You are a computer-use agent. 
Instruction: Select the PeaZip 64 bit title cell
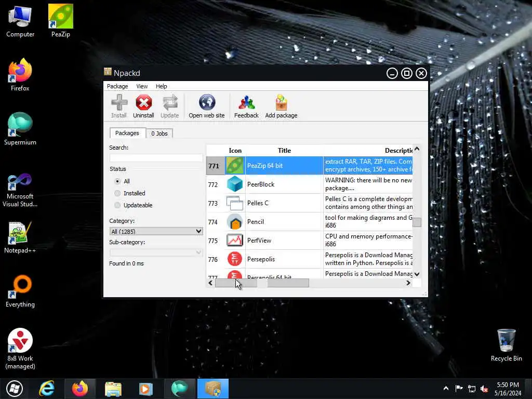point(284,166)
